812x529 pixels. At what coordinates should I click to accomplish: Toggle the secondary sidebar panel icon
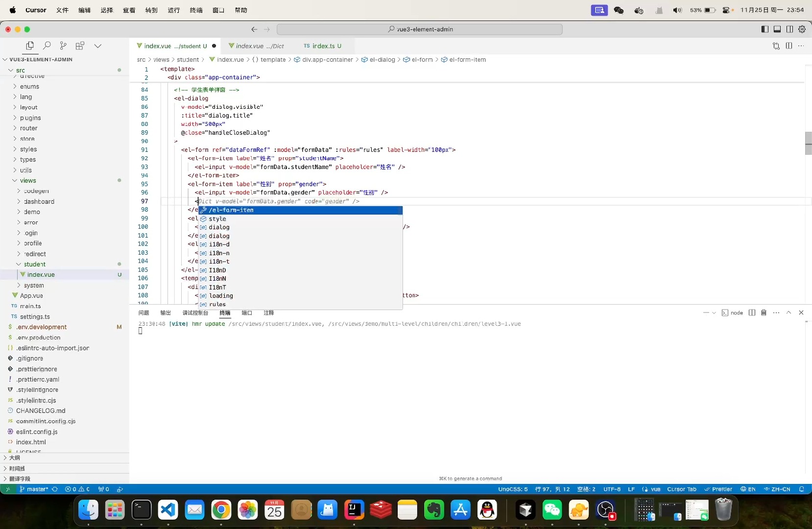tap(790, 29)
